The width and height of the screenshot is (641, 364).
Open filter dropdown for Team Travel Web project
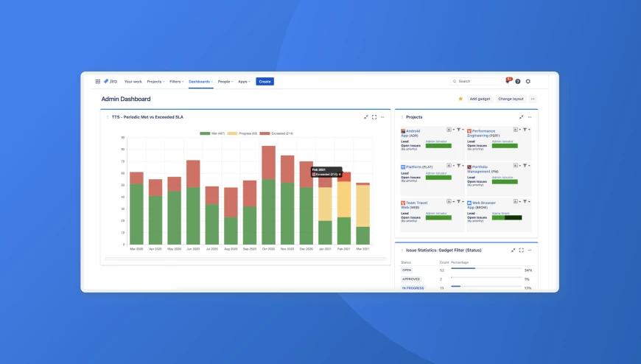coord(460,202)
